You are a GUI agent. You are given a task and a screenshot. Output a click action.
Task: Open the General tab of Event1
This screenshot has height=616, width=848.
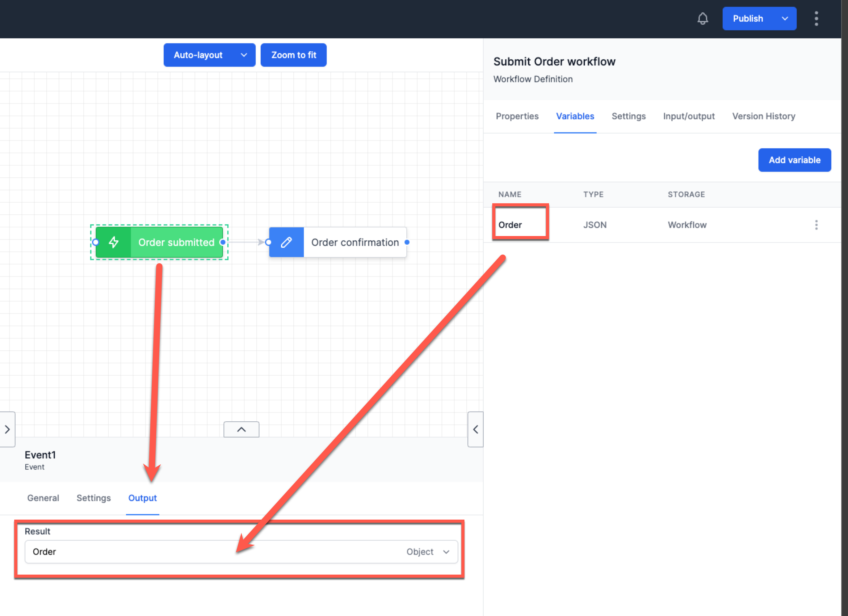click(x=43, y=498)
